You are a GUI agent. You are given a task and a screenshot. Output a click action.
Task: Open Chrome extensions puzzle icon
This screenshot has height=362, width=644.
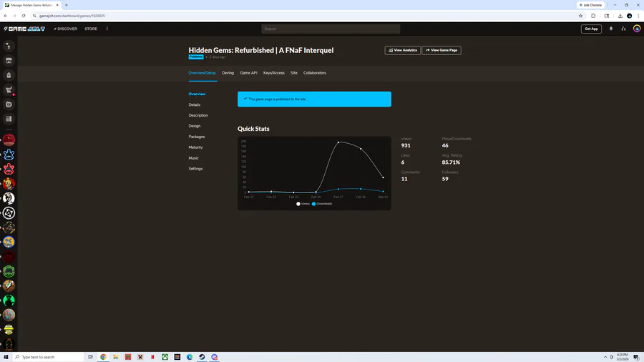click(x=593, y=16)
